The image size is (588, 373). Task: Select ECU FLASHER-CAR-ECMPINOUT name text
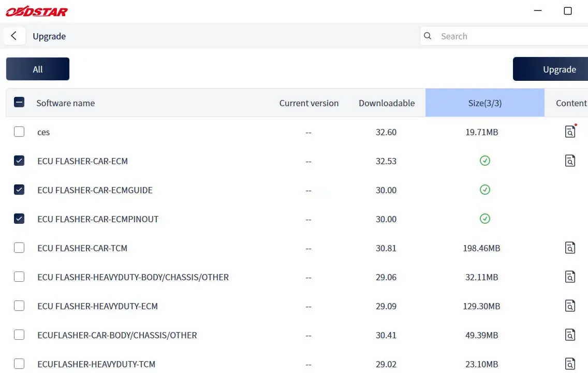98,219
